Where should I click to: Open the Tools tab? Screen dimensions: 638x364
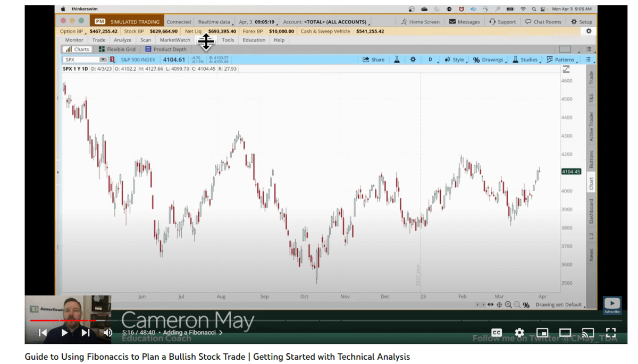228,40
